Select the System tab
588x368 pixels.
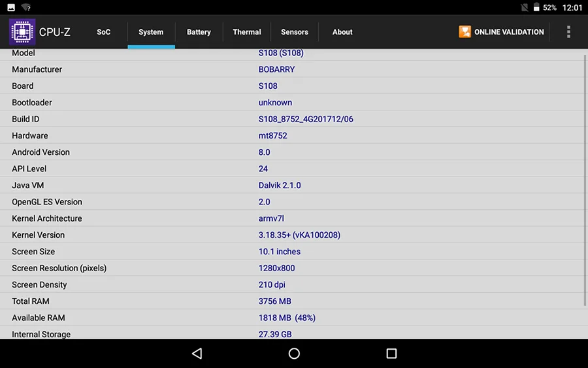[151, 32]
